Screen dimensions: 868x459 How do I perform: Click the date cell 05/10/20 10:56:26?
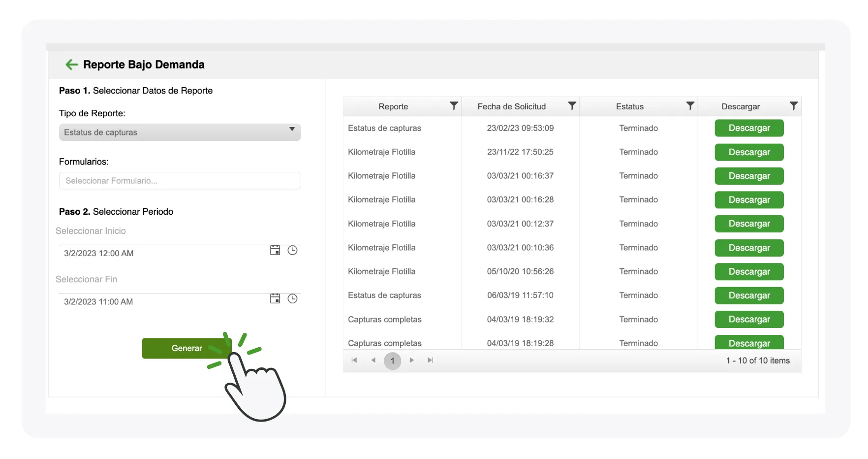click(520, 271)
